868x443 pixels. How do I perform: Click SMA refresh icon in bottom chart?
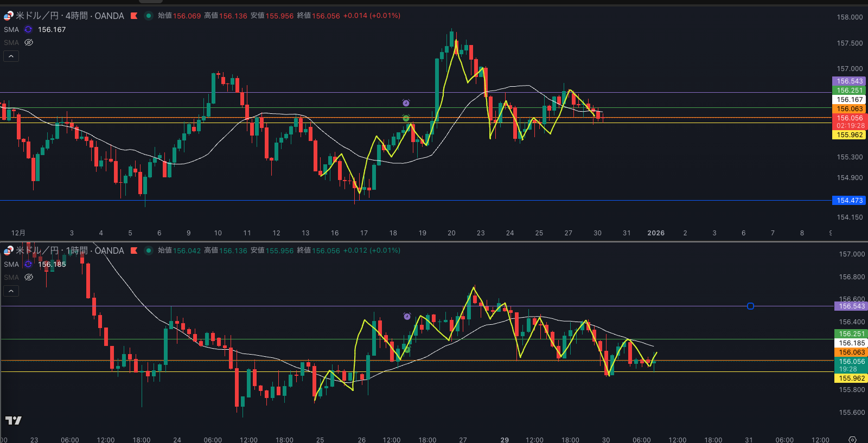(28, 265)
